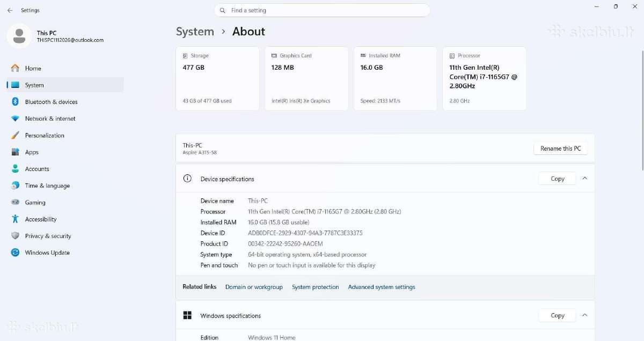The height and width of the screenshot is (341, 644).
Task: Click the Home house icon
Action: (15, 68)
